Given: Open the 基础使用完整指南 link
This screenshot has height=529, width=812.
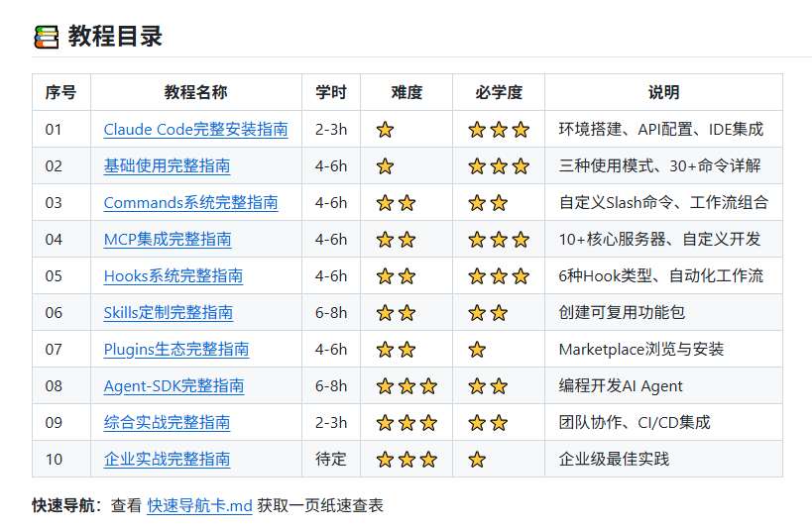Looking at the screenshot, I should 167,166.
